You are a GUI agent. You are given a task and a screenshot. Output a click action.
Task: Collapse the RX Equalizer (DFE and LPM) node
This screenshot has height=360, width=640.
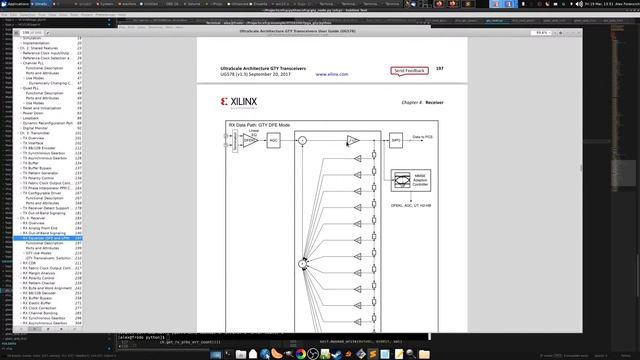click(21, 238)
